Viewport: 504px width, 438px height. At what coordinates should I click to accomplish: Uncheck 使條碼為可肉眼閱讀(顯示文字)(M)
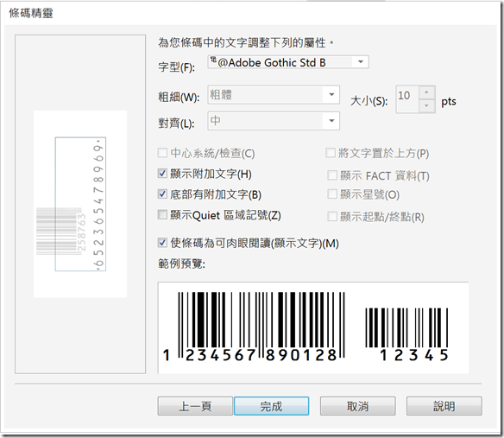[162, 243]
